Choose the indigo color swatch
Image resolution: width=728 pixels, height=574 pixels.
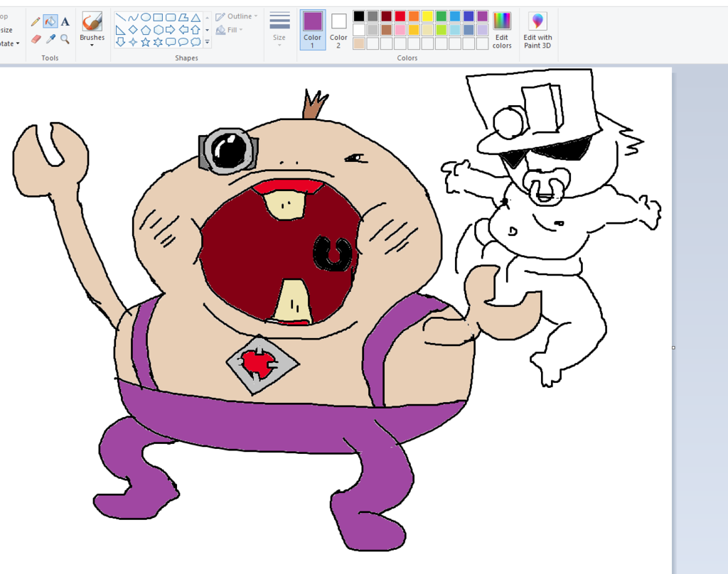[x=469, y=16]
